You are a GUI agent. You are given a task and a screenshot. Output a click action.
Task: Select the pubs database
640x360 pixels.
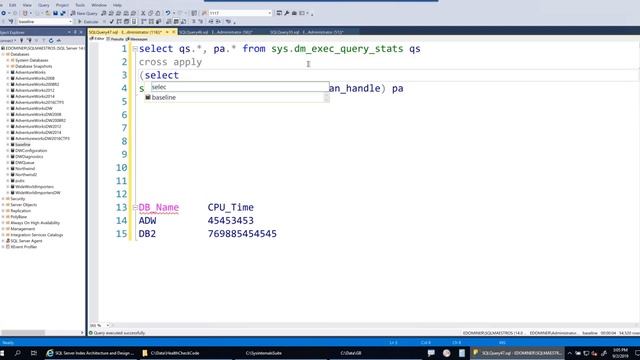click(20, 181)
